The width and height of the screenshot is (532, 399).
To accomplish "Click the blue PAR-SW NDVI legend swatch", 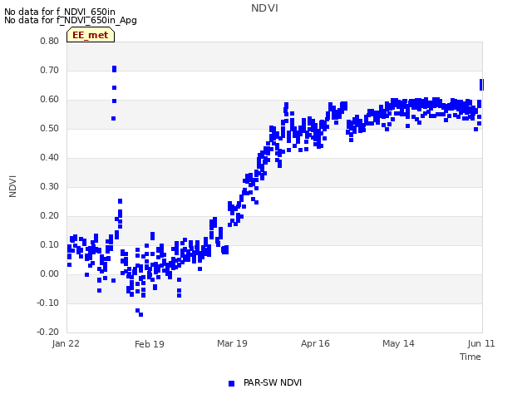I will (x=231, y=383).
